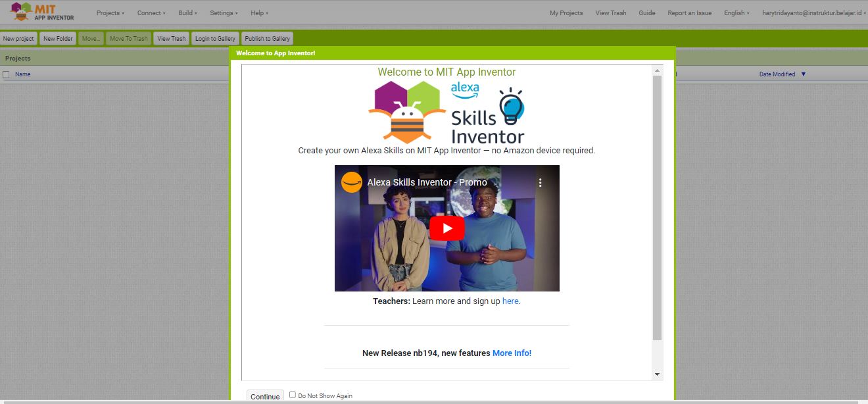This screenshot has height=404, width=868.
Task: Open the Projects dropdown menu
Action: click(x=109, y=13)
